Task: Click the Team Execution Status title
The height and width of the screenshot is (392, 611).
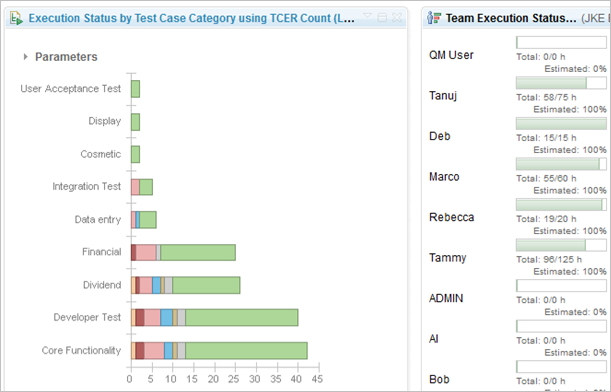Action: tap(511, 18)
